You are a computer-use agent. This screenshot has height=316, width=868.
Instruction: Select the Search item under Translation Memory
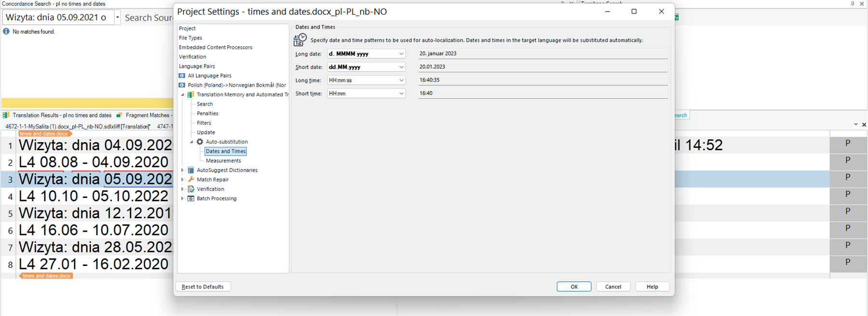pyautogui.click(x=204, y=104)
